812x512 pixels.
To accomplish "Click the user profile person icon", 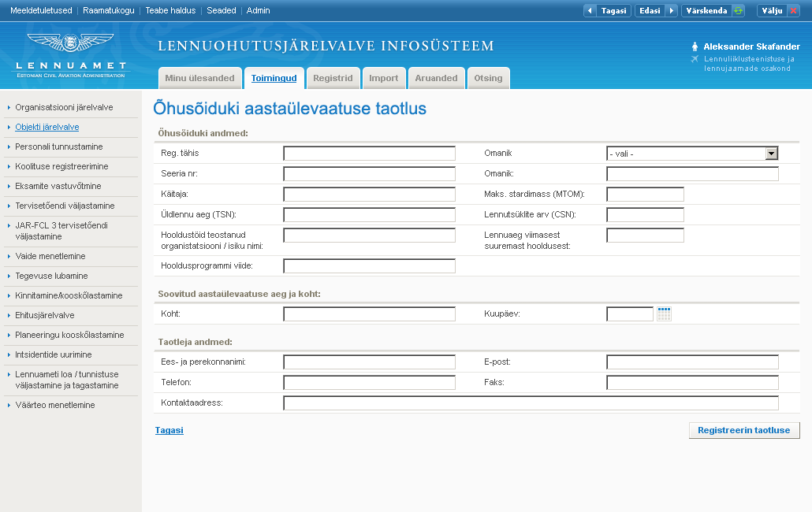I will click(x=695, y=46).
